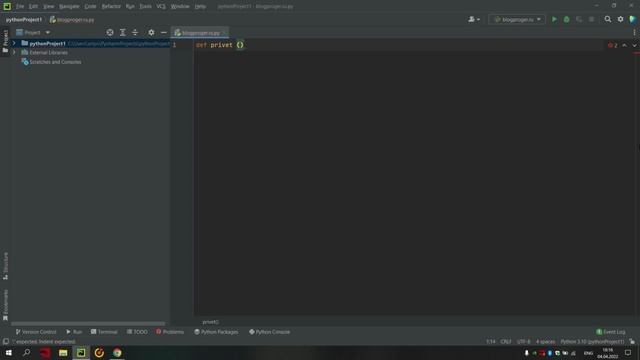Open Project panel options gear

(x=151, y=32)
